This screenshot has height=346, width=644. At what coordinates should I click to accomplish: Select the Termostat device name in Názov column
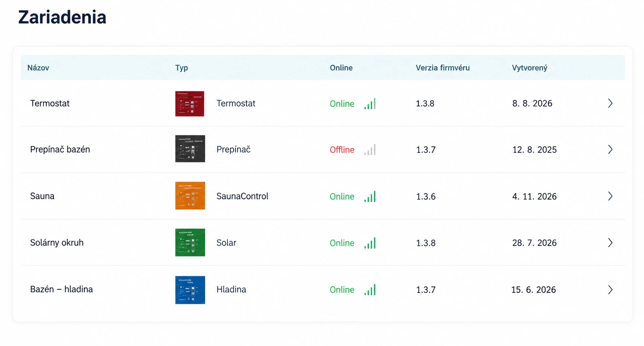[50, 103]
